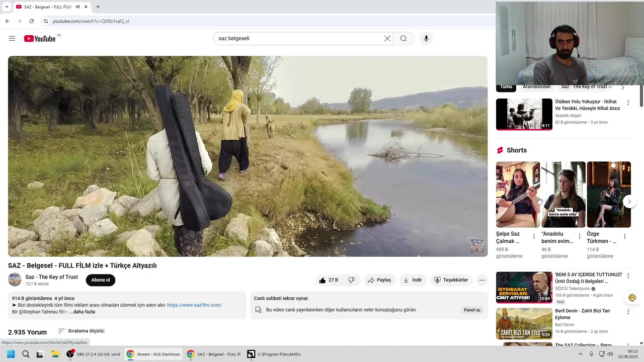Open the volume tray icon
Image resolution: width=644 pixels, height=362 pixels.
point(610,354)
